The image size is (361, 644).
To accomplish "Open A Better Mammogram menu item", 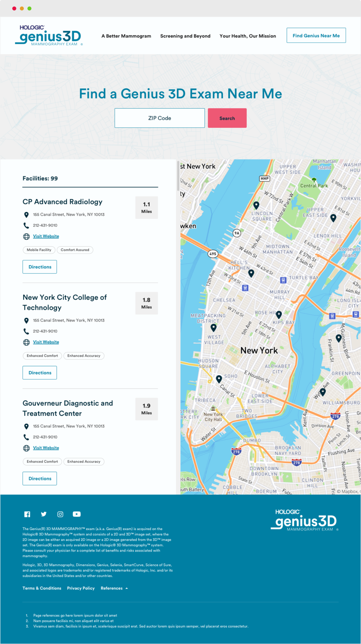I will point(126,36).
